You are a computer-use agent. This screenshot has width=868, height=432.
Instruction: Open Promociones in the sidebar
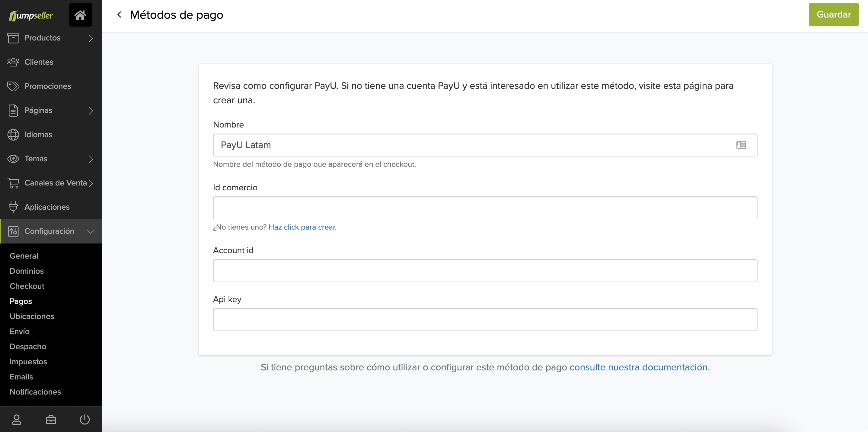[x=51, y=86]
